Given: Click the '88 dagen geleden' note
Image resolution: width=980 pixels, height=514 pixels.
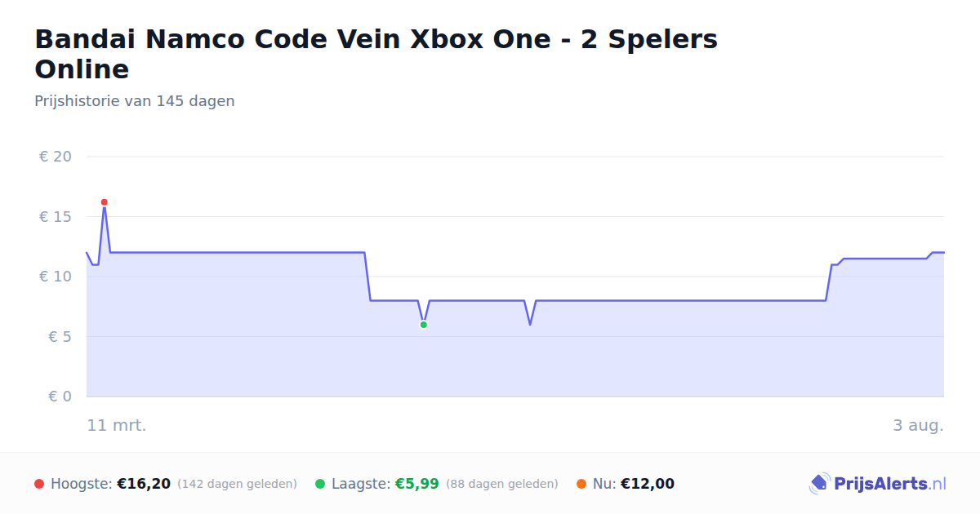Looking at the screenshot, I should tap(502, 484).
